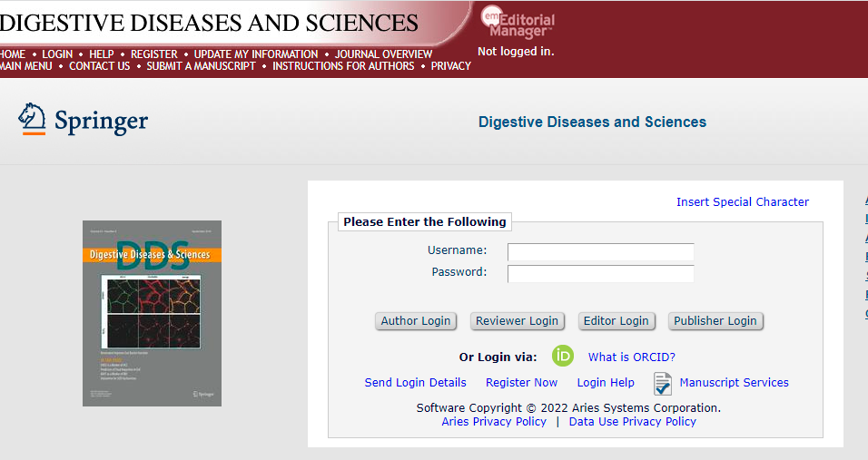Click the Springer horse logo
The width and height of the screenshot is (868, 460).
(33, 119)
